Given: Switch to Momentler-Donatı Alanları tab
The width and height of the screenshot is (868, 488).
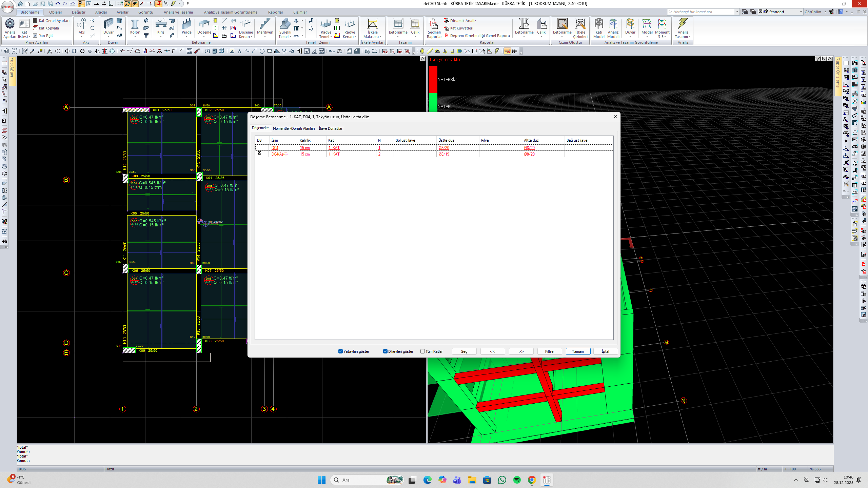Looking at the screenshot, I should click(x=294, y=128).
